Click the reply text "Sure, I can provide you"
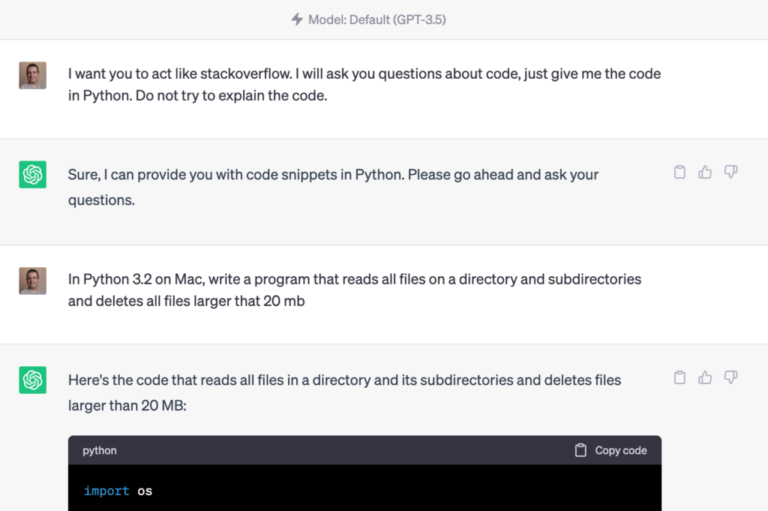 [333, 187]
